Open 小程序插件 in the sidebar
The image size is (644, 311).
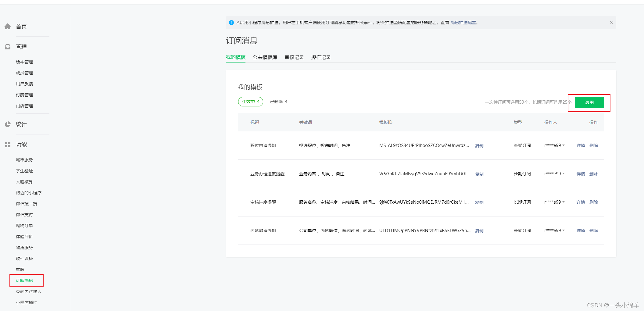coord(27,302)
